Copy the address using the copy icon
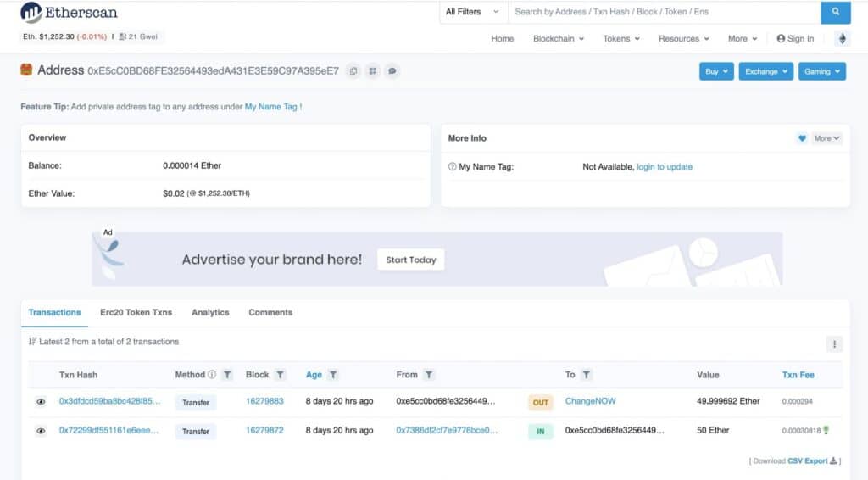Viewport: 868px width, 480px height. pos(353,71)
